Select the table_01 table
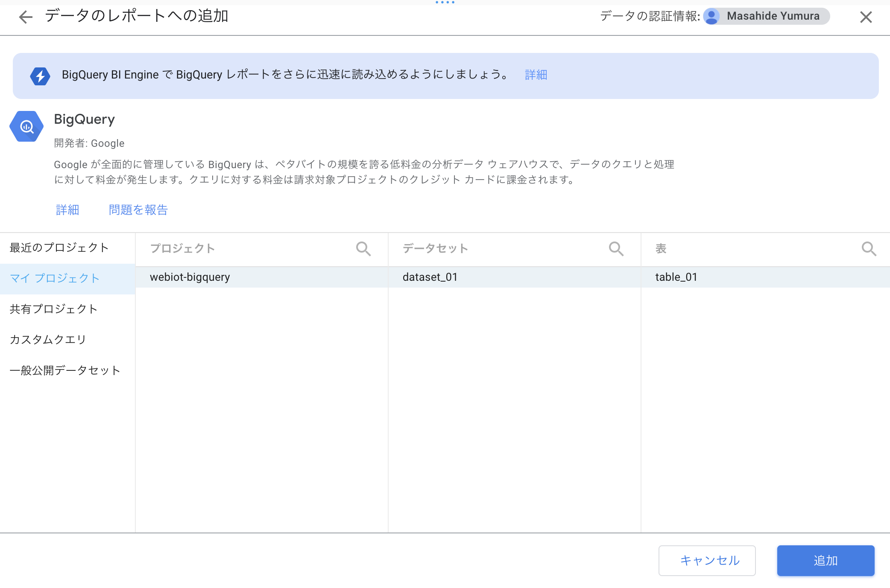 click(676, 277)
